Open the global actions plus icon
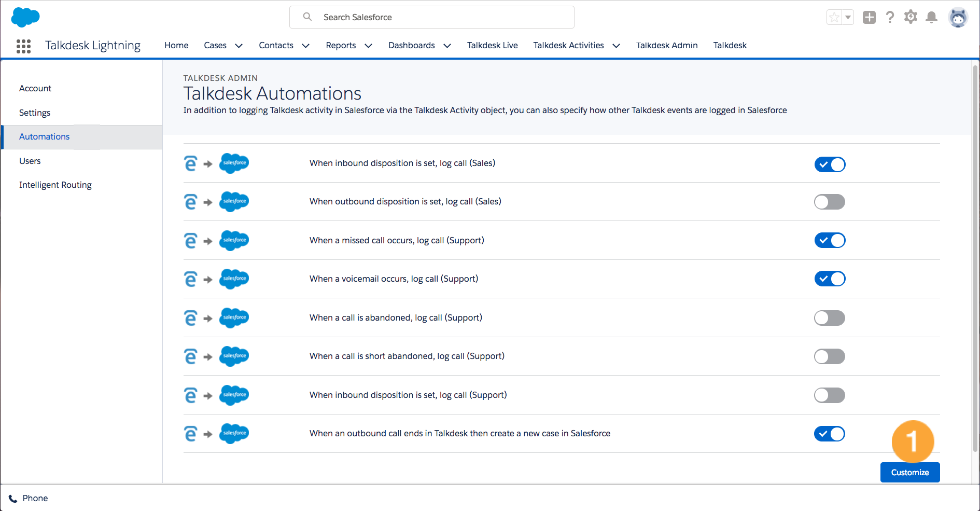 coord(869,17)
